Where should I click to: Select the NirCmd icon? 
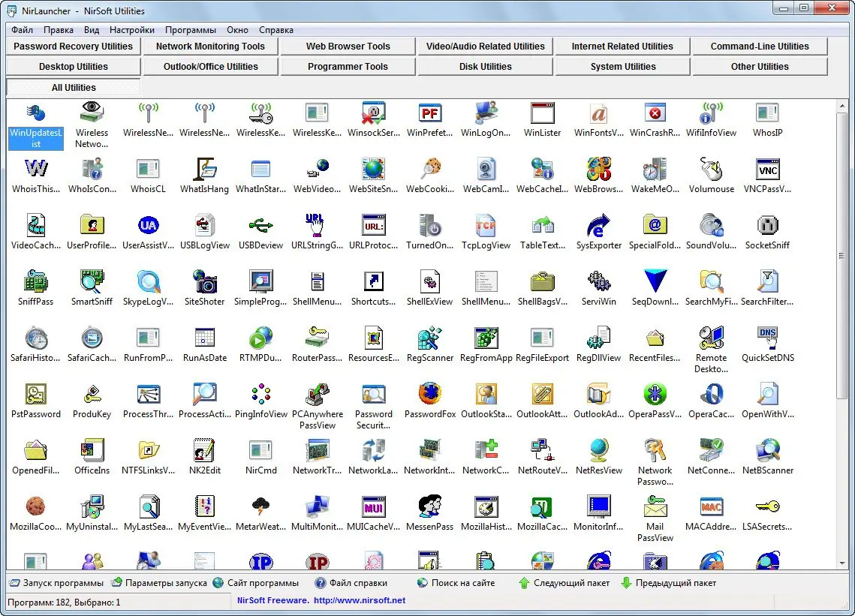260,450
